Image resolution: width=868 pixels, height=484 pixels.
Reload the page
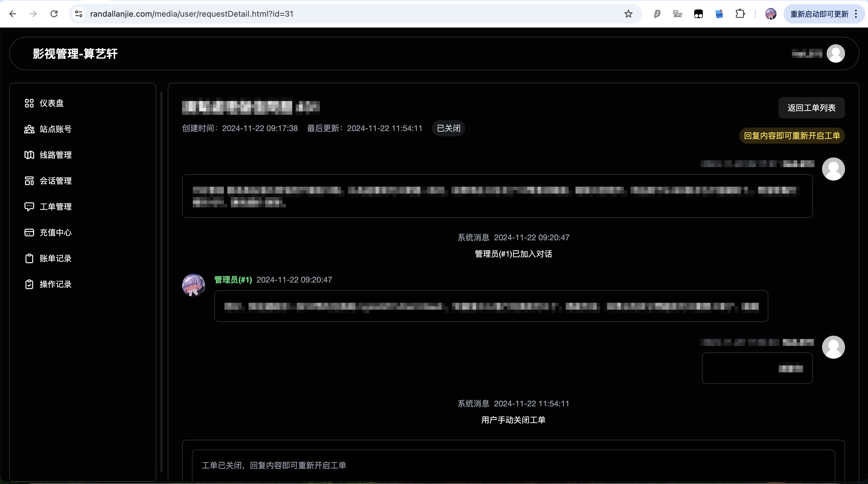(54, 14)
